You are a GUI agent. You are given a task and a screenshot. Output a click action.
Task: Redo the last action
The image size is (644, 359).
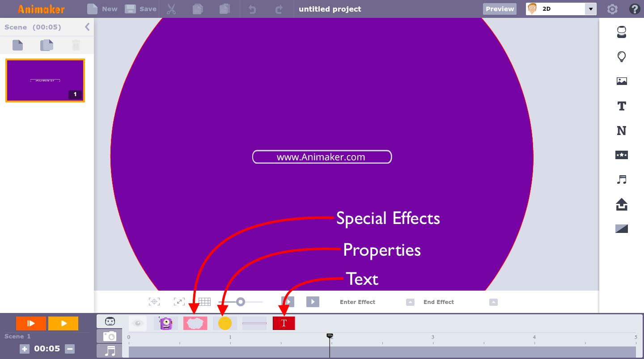pyautogui.click(x=279, y=9)
